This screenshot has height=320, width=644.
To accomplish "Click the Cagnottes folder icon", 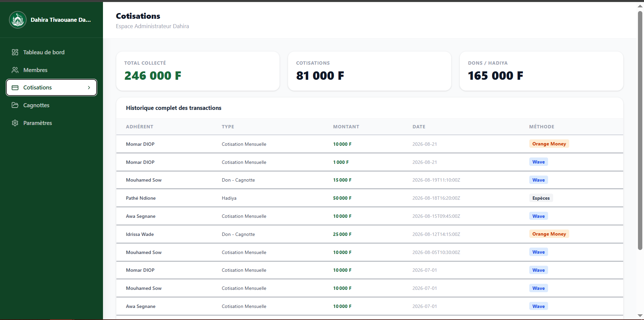I will (x=15, y=105).
